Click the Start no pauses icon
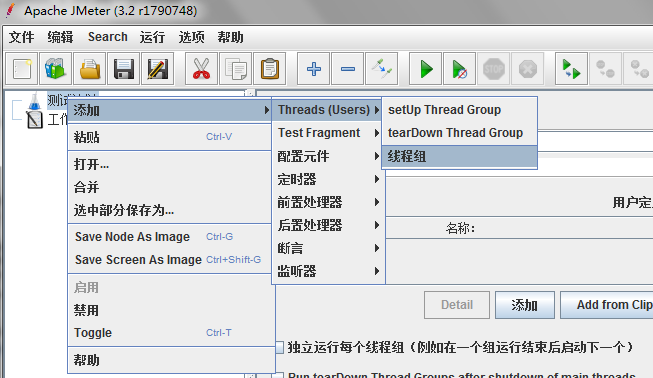Screen dimensions: 653x378 pos(460,69)
